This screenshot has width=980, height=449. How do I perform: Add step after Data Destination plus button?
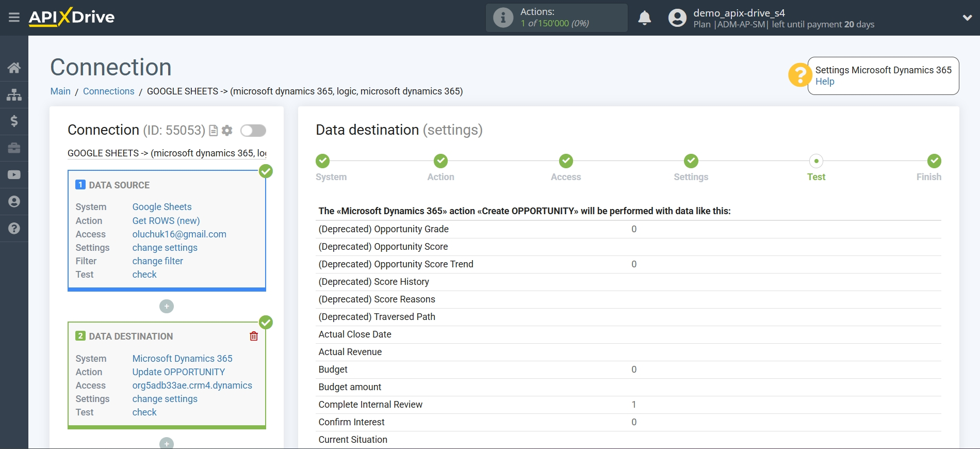pyautogui.click(x=167, y=443)
